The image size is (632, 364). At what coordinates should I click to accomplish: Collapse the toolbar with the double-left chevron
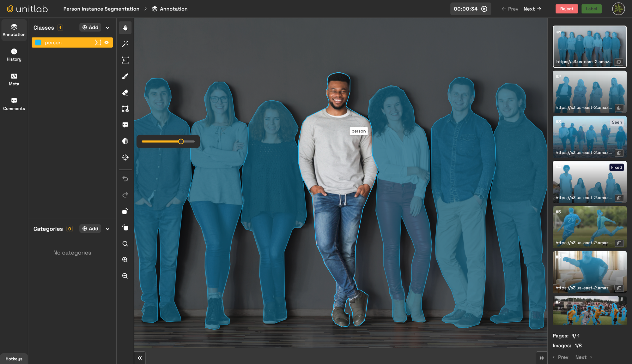(140, 357)
